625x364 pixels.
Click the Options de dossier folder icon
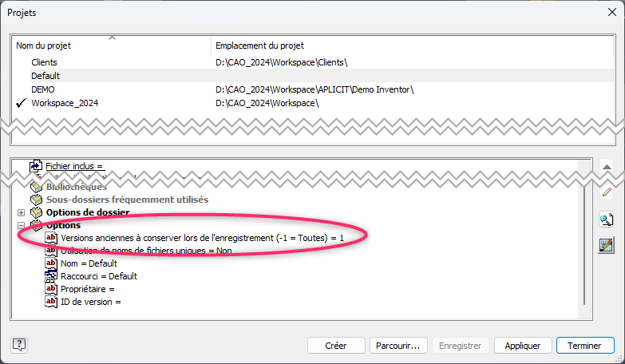[x=37, y=212]
